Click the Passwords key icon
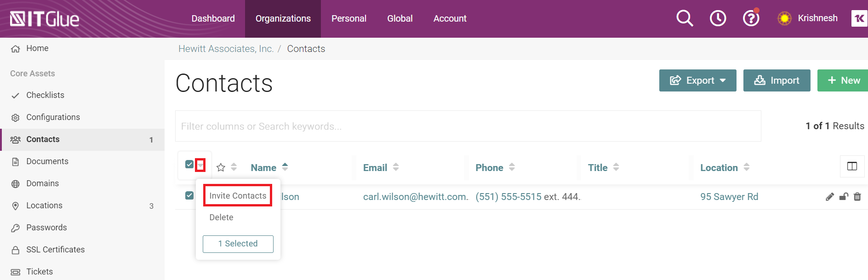The height and width of the screenshot is (280, 868). 16,228
